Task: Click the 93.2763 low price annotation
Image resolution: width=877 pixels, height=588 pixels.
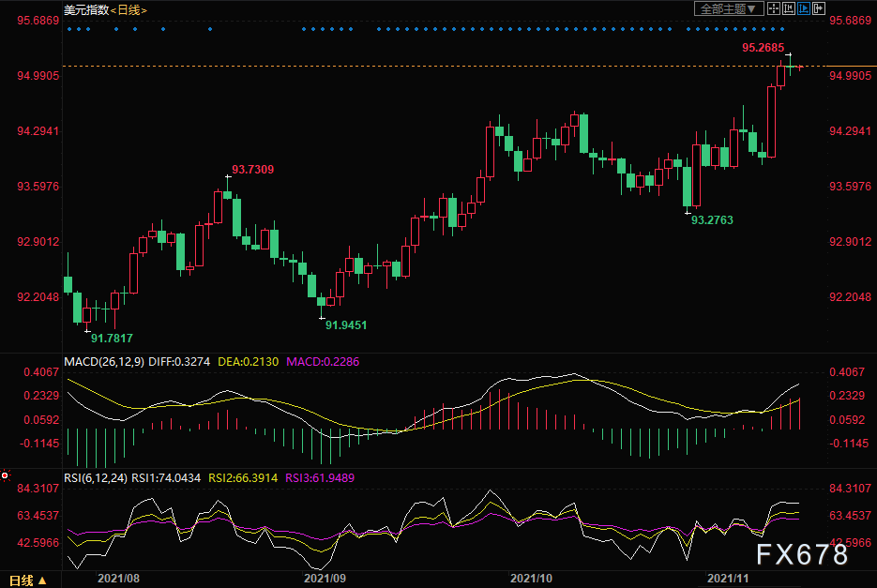Action: (x=712, y=219)
